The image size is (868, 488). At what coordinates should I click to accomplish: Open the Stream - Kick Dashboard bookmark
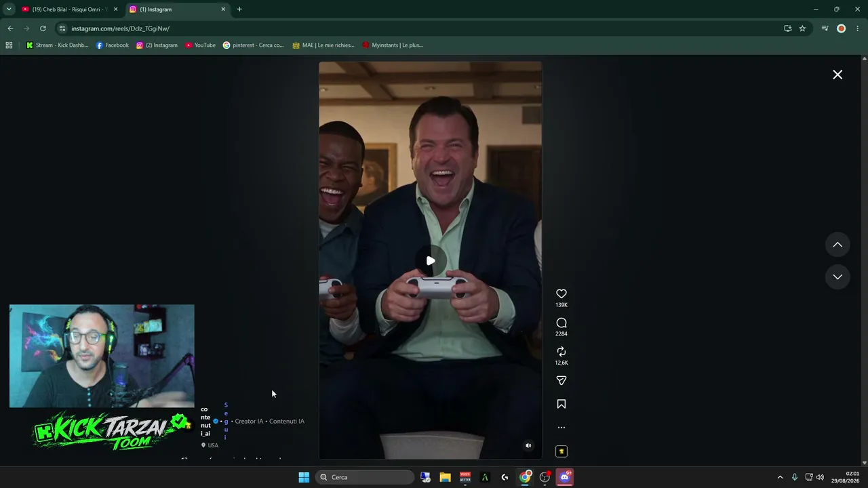pyautogui.click(x=57, y=45)
